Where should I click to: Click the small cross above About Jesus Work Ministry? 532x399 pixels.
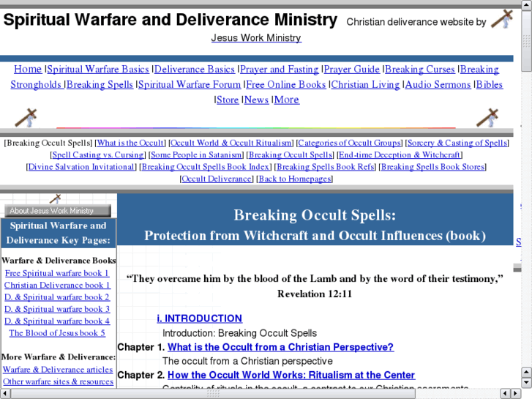click(x=56, y=198)
